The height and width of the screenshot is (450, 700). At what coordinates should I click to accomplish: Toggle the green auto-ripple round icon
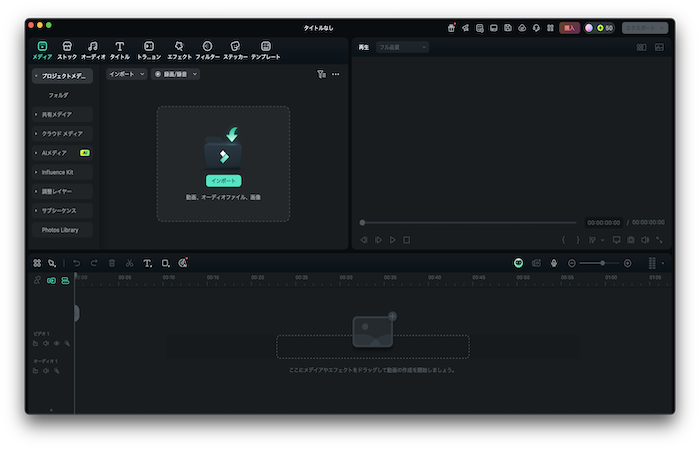pos(518,263)
